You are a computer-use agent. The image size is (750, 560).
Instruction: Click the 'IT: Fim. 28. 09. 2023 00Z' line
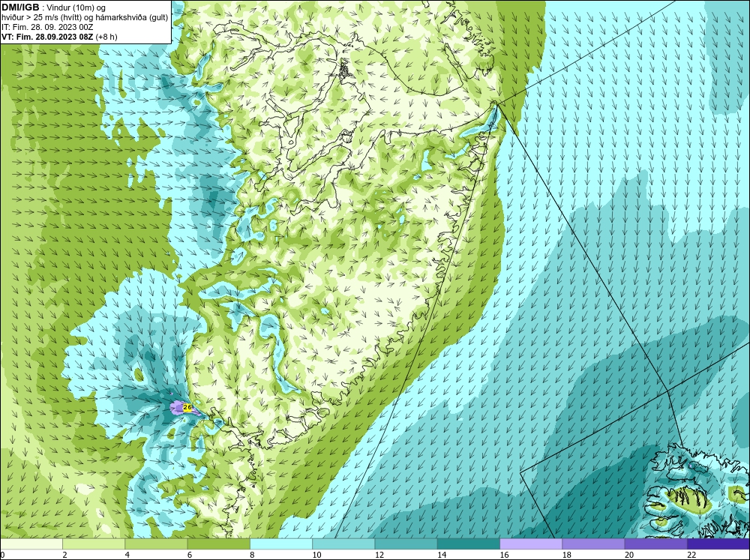point(47,27)
